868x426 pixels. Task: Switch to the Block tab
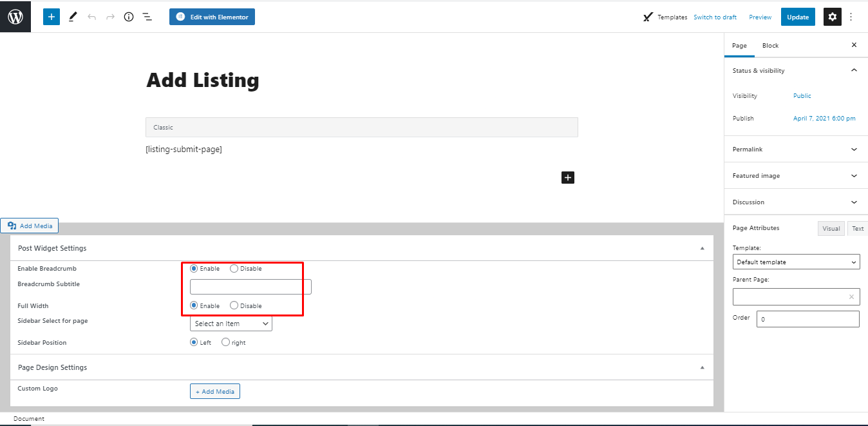[770, 45]
